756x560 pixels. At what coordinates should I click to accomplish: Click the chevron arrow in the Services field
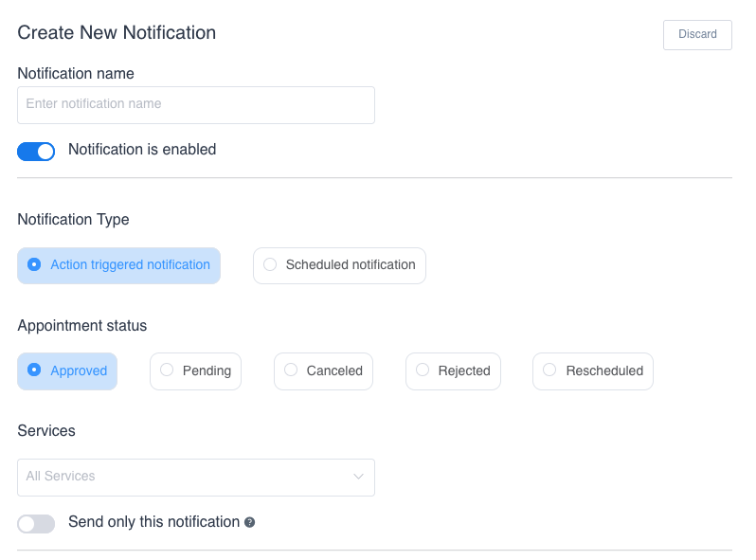[x=358, y=477]
